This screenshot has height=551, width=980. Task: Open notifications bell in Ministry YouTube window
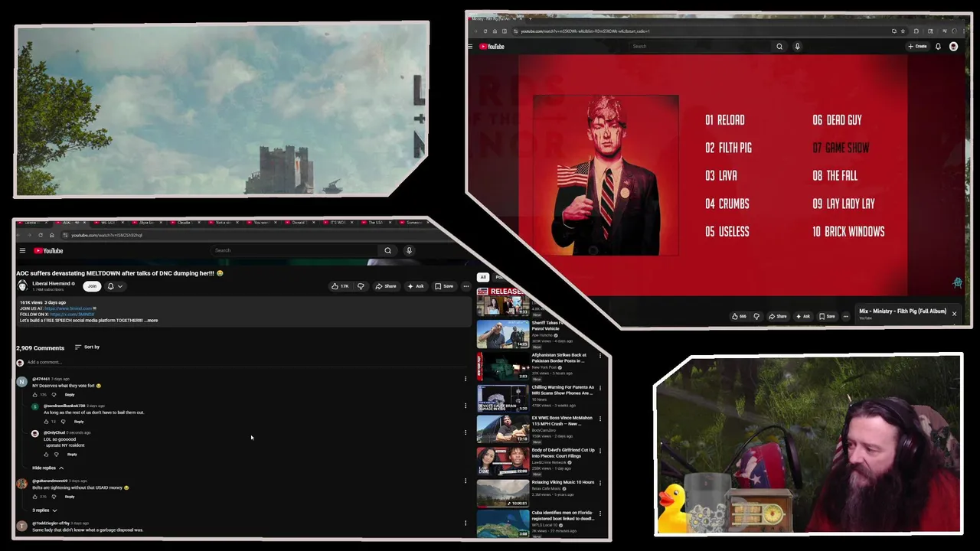tap(938, 47)
